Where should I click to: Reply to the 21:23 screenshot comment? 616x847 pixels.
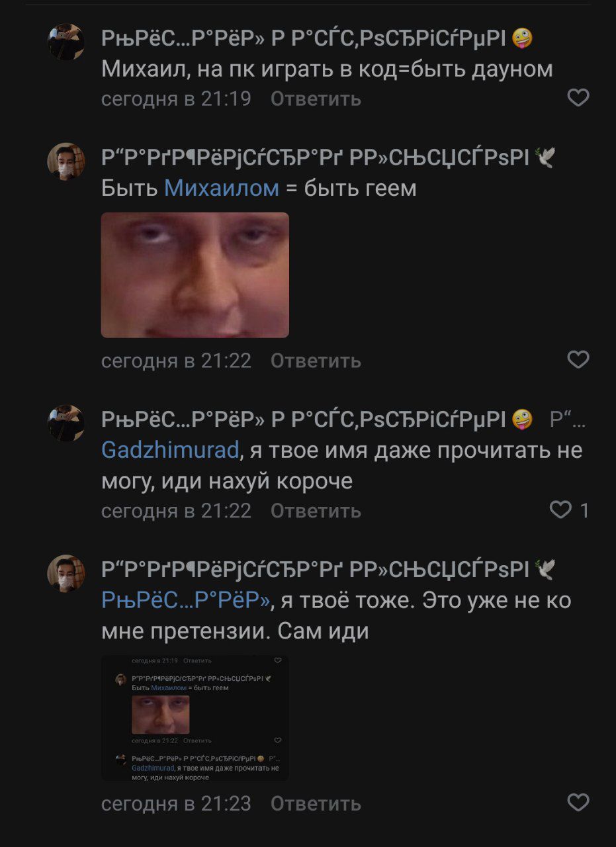pyautogui.click(x=316, y=804)
